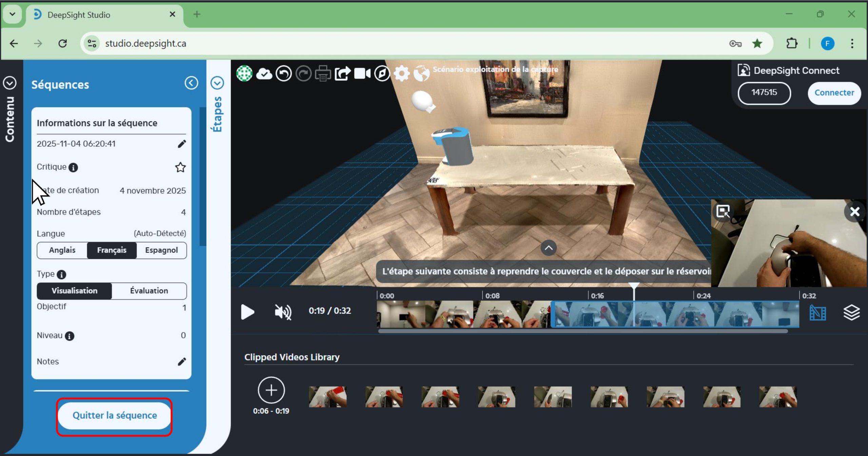Viewport: 868px width, 456px height.
Task: Open the settings gear icon
Action: (x=402, y=74)
